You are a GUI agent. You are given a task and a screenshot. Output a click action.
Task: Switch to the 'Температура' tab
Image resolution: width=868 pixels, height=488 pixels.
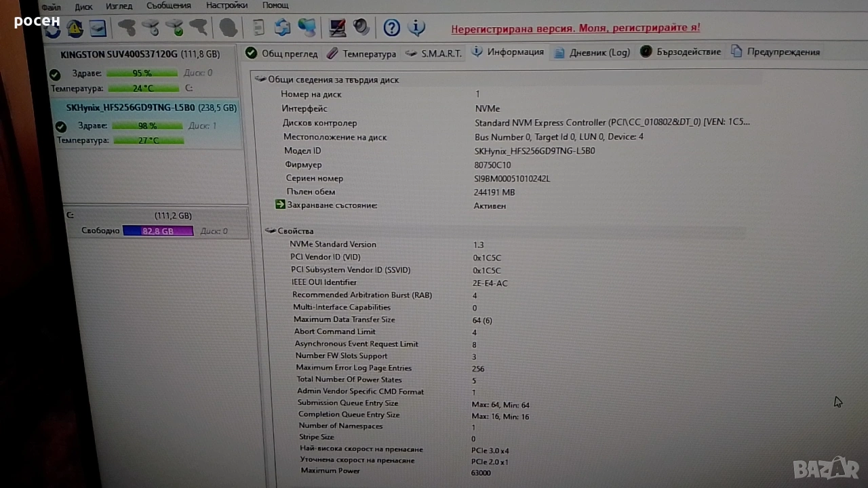pos(361,54)
